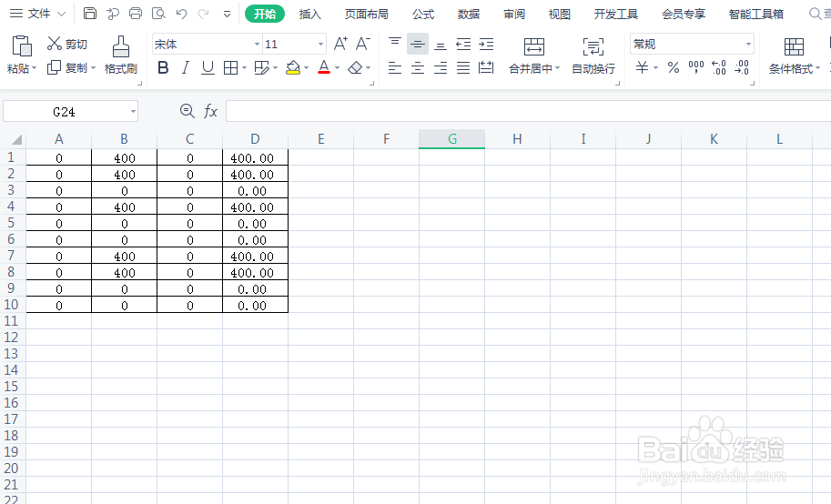Click the fx insert function icon
Image resolution: width=831 pixels, height=504 pixels.
(210, 111)
